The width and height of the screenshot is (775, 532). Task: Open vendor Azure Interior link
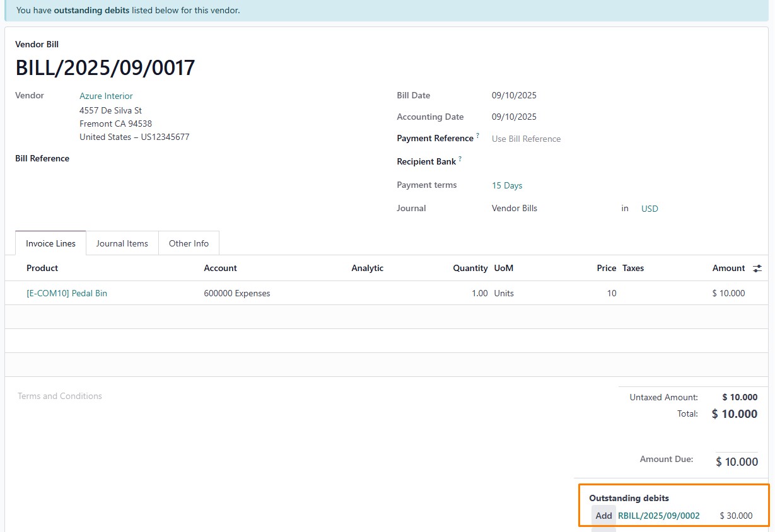[x=106, y=96]
